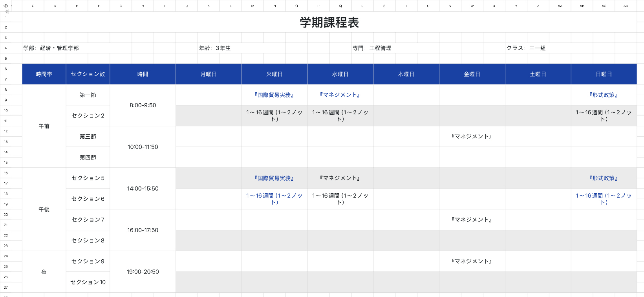
Task: Toggle the eye visibility icon in the sheet corner
Action: (x=5, y=6)
